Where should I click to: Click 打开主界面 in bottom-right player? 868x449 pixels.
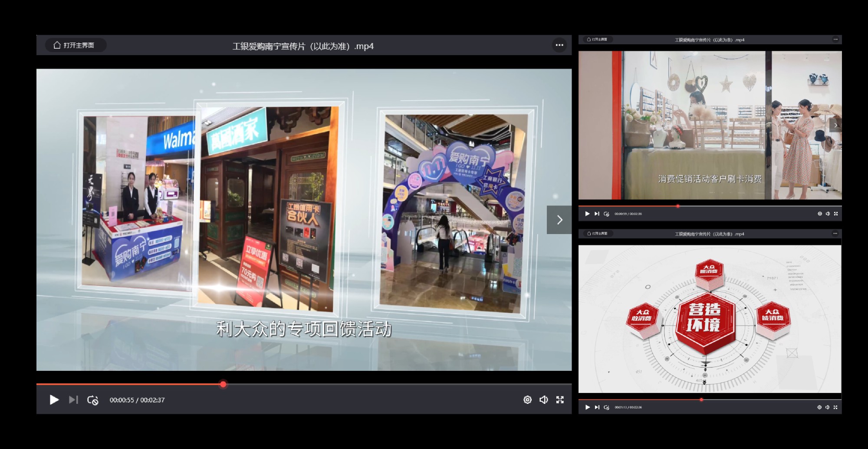coord(597,234)
